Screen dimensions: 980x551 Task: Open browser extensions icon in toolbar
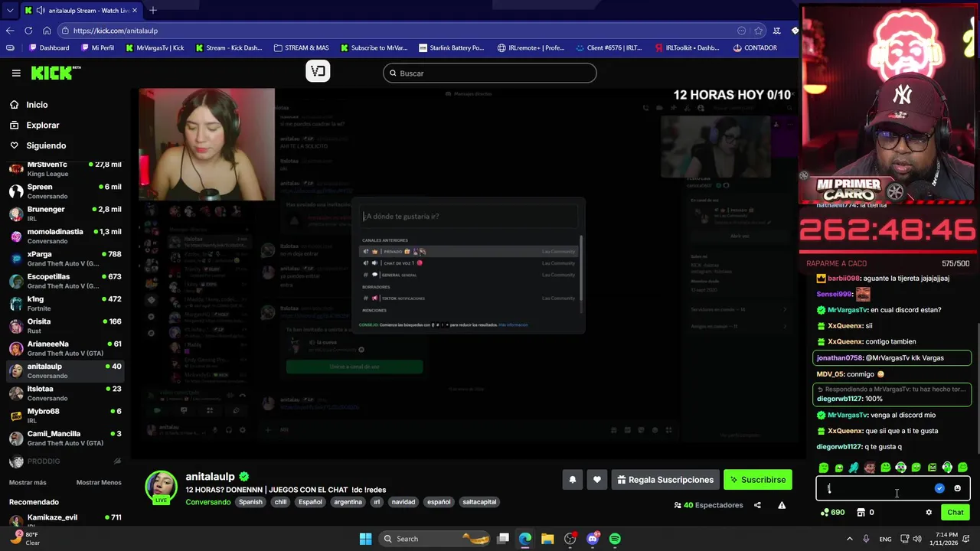(x=776, y=31)
